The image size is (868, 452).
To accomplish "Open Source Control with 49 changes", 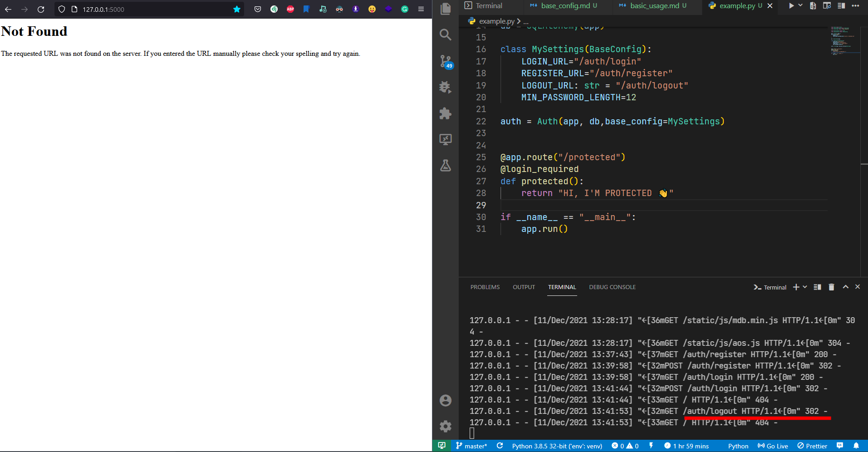I will pos(446,61).
